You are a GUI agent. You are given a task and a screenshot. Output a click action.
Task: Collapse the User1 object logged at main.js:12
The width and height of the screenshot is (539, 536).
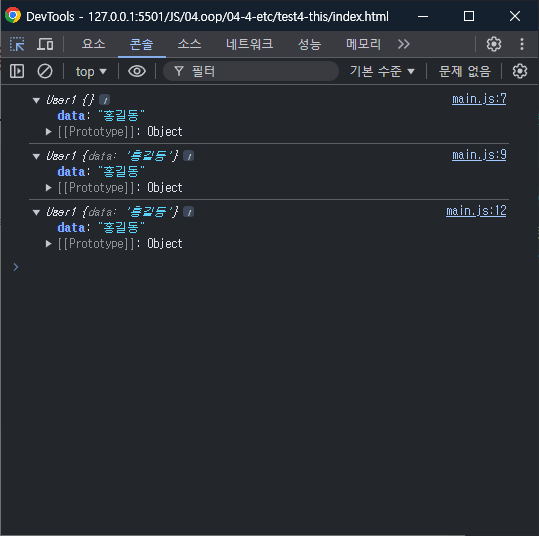coord(36,212)
